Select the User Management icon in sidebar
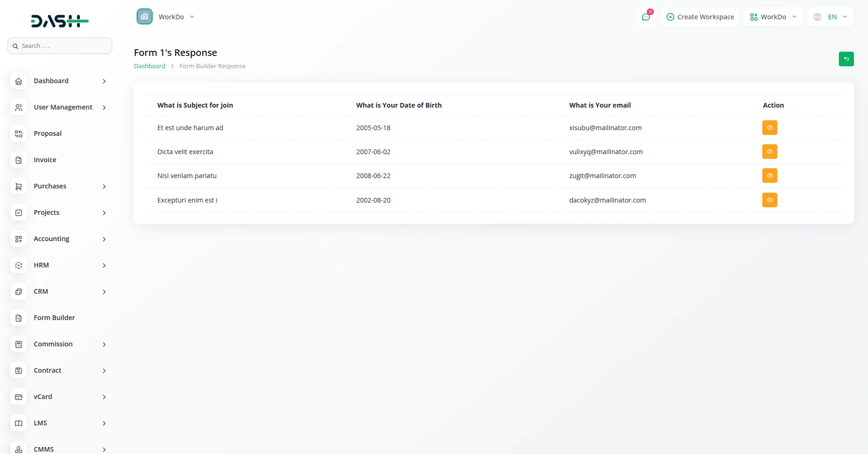 click(18, 107)
